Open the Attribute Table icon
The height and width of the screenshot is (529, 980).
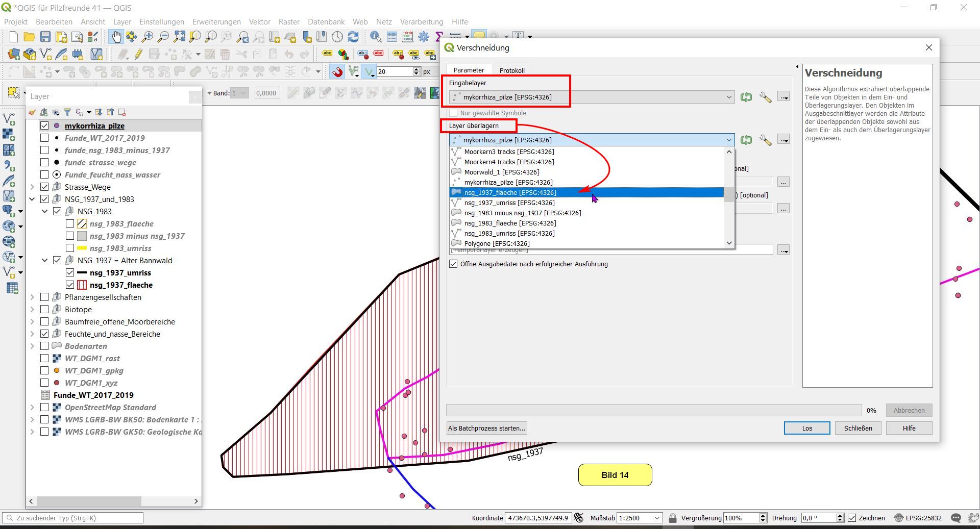click(x=392, y=37)
